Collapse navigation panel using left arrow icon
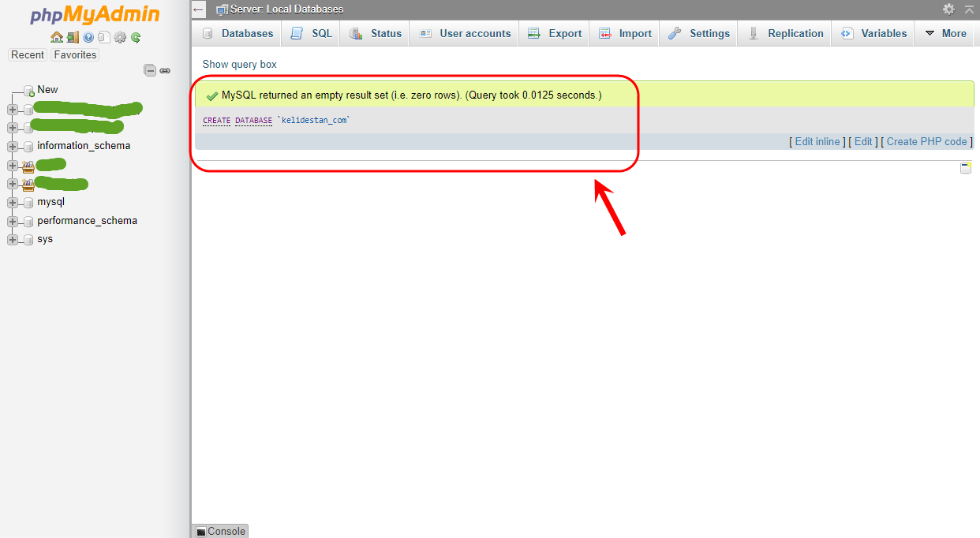The height and width of the screenshot is (538, 980). pos(199,9)
